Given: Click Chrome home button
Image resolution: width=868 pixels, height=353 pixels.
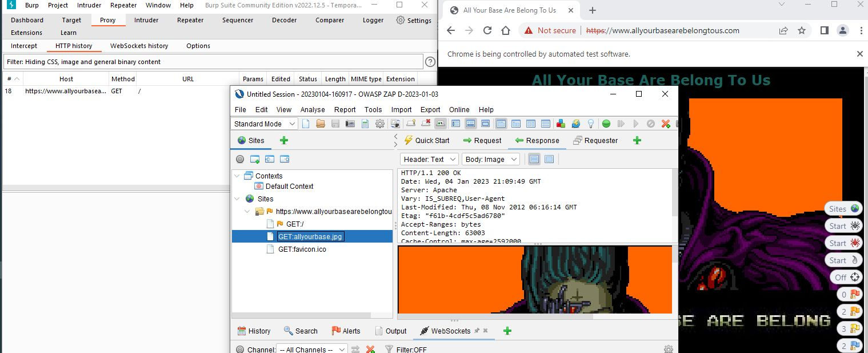Looking at the screenshot, I should [506, 30].
